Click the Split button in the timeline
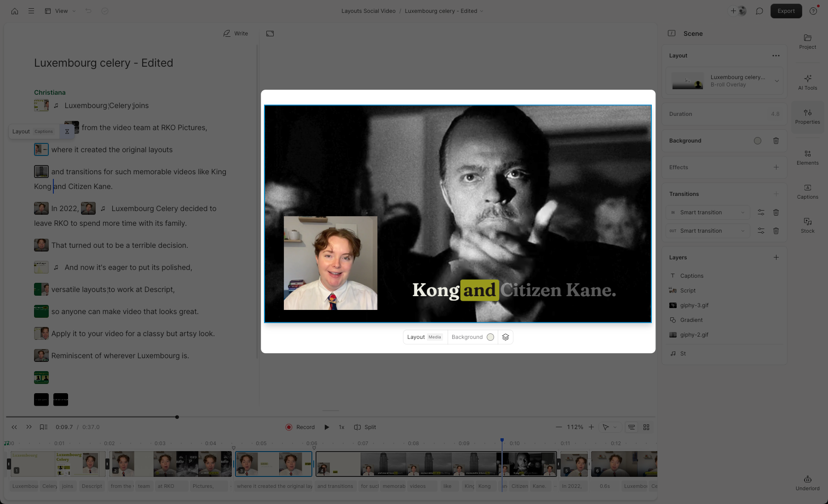Image resolution: width=828 pixels, height=504 pixels. click(365, 427)
